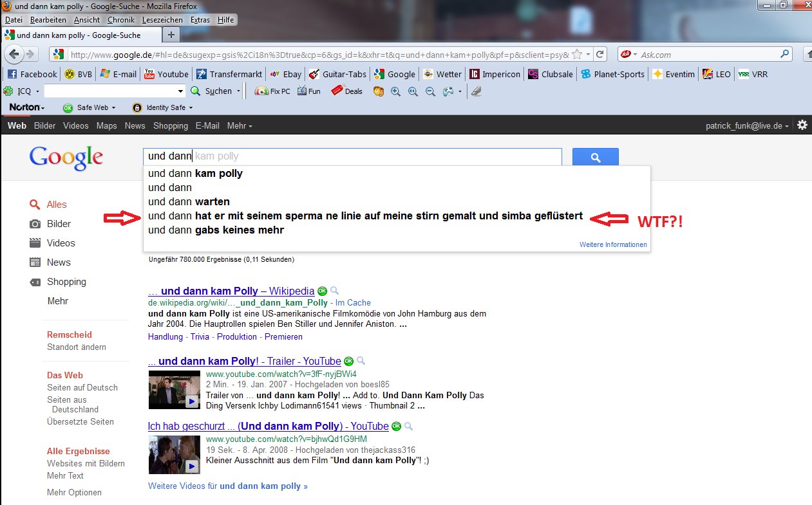Open the BVB bookmark
Screen dimensions: 812x505
77,74
